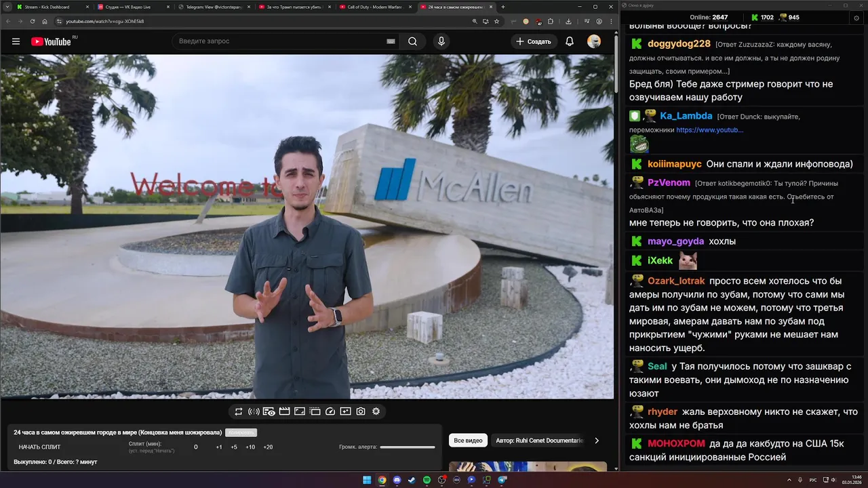Open the РУС language switcher in tray
Image resolution: width=868 pixels, height=488 pixels.
[813, 480]
